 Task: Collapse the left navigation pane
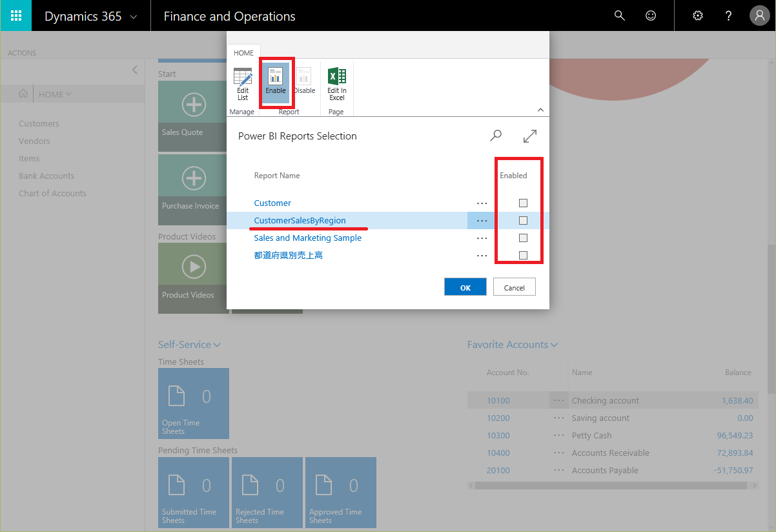click(x=134, y=70)
